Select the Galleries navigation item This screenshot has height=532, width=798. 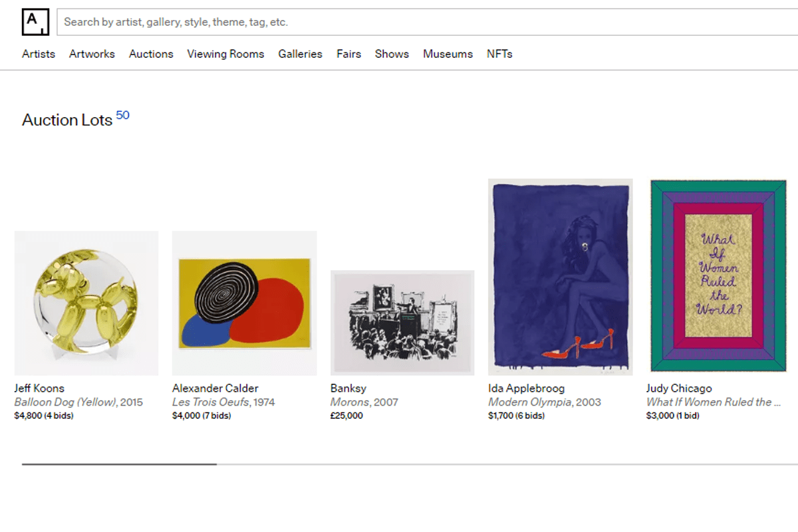[x=300, y=54]
